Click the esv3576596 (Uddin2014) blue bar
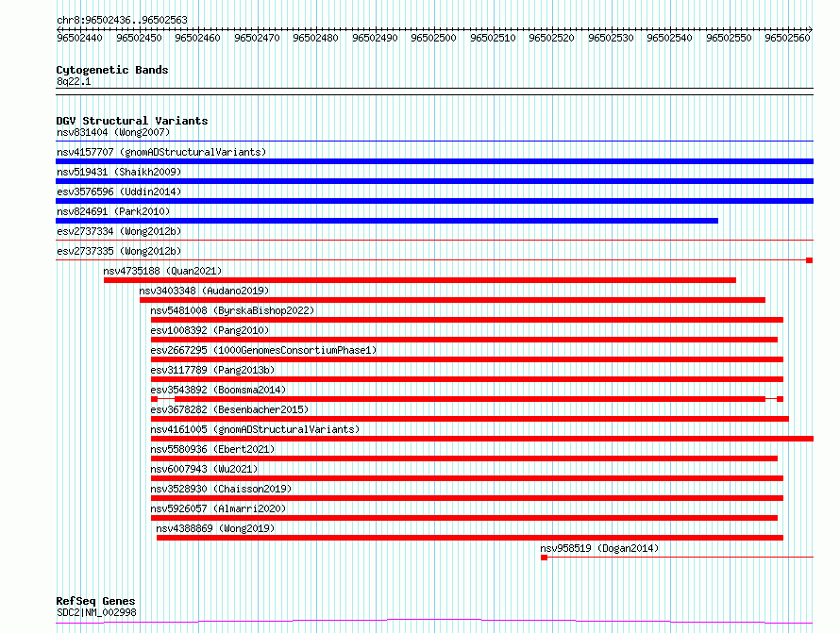This screenshot has height=633, width=840. (x=434, y=201)
